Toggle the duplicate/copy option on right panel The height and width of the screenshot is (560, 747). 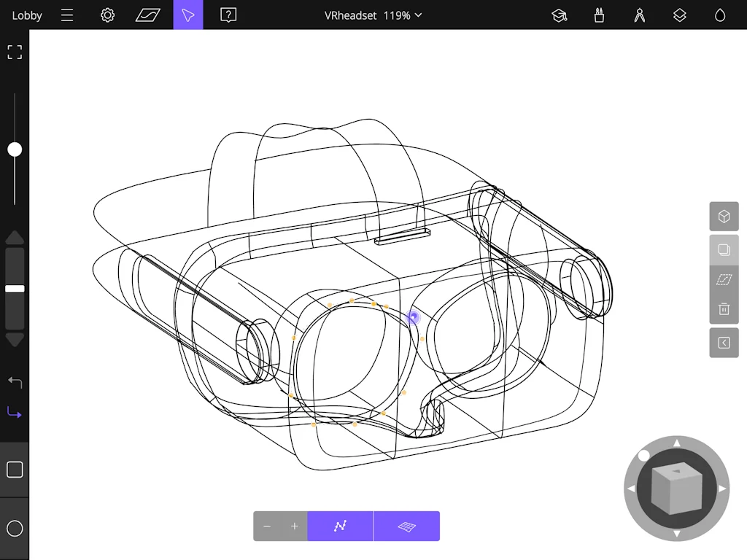(x=724, y=250)
